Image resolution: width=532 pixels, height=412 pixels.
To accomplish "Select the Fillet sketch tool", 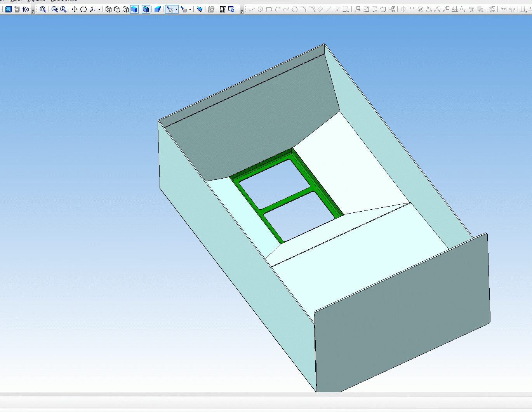I will tap(312, 9).
